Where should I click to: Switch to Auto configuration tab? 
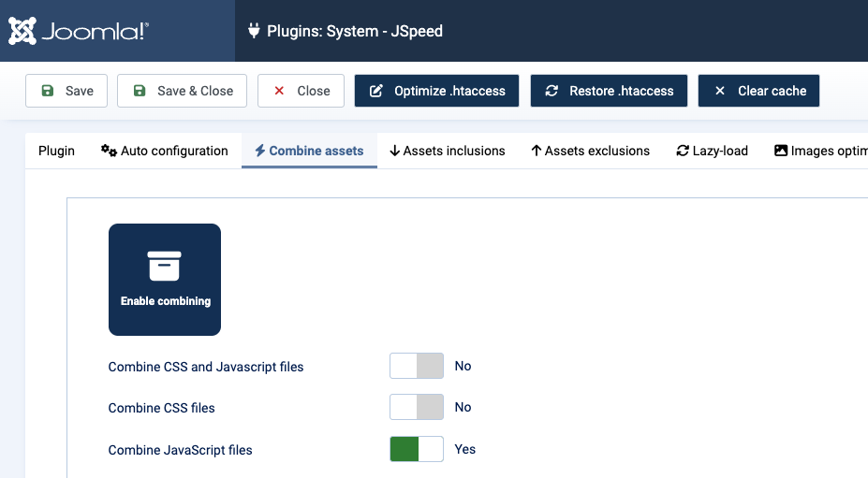coord(165,151)
